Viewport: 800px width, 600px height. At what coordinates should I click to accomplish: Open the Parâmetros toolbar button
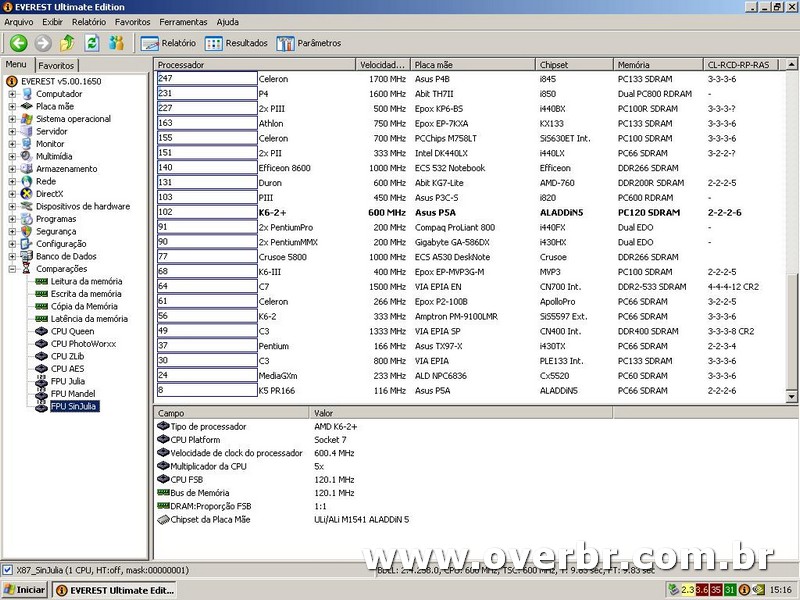309,43
